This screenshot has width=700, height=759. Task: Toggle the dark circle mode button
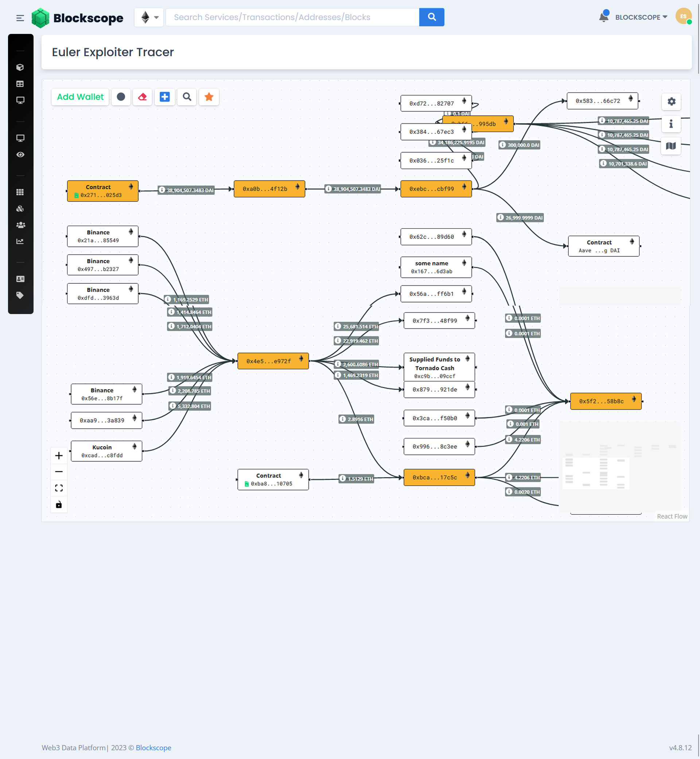pyautogui.click(x=121, y=97)
